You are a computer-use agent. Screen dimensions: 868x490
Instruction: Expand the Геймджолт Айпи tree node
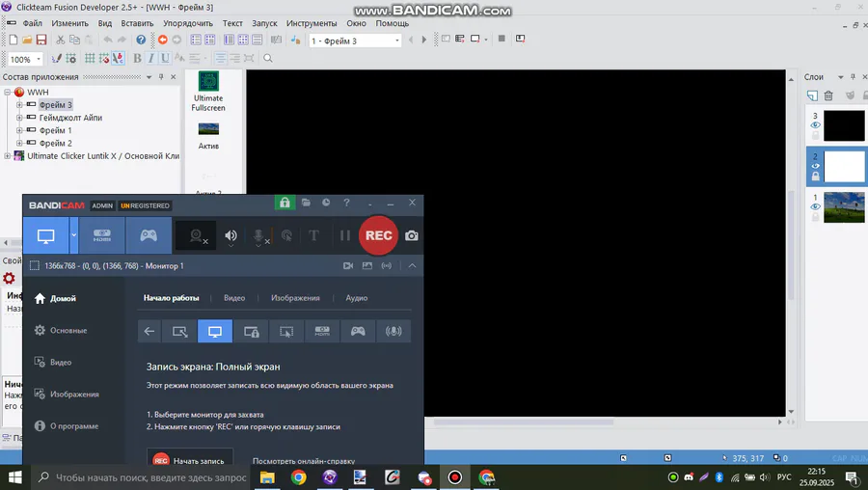pyautogui.click(x=19, y=118)
